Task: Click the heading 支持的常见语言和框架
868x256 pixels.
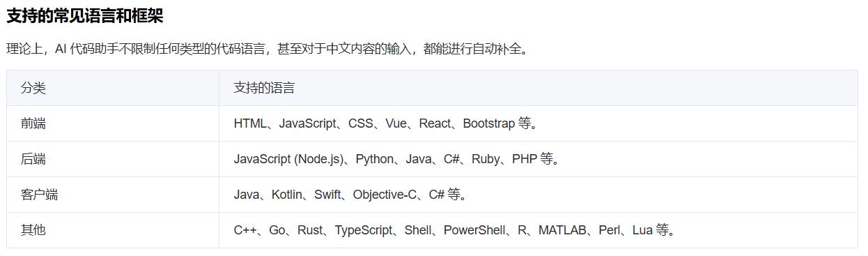Action: click(85, 16)
